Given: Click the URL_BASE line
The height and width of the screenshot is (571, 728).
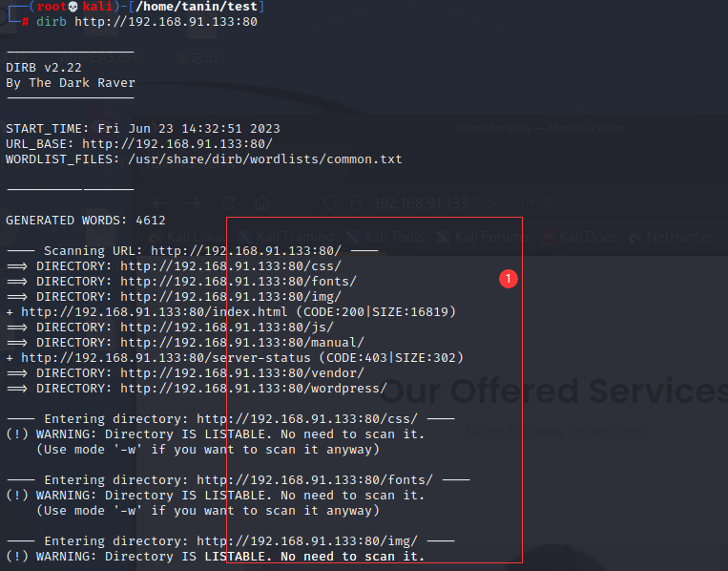Looking at the screenshot, I should pos(138,143).
